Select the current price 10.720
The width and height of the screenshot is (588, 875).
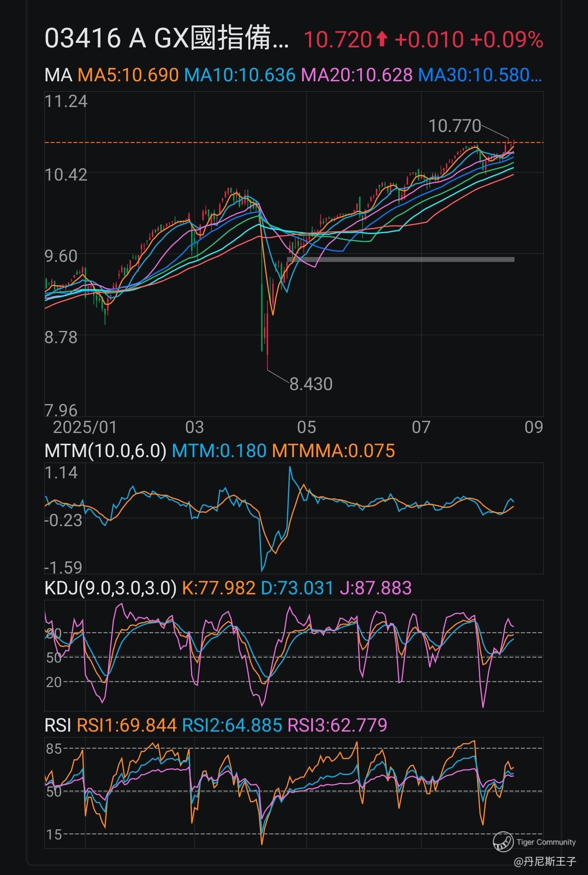[338, 40]
